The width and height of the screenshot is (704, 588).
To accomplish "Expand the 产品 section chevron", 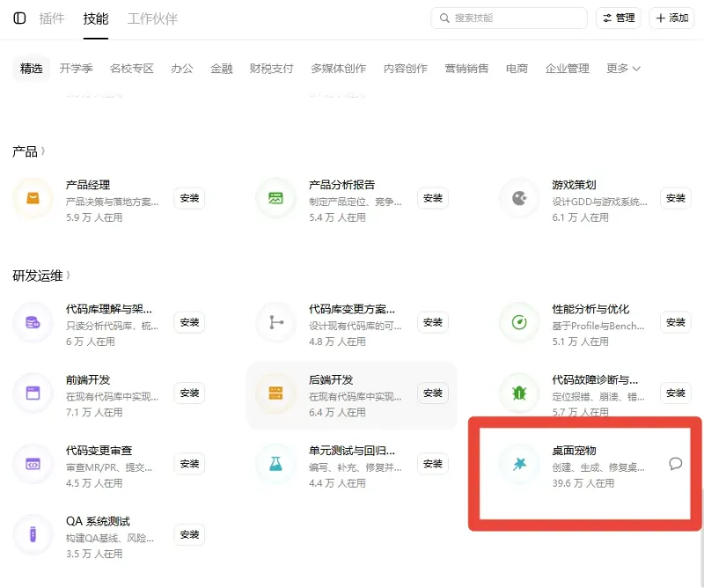I will 43,151.
